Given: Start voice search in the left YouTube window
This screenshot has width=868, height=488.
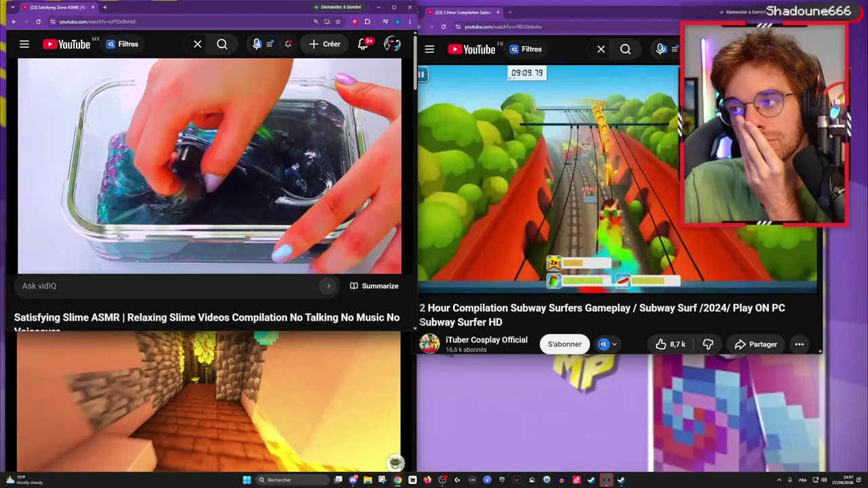Looking at the screenshot, I should point(256,44).
